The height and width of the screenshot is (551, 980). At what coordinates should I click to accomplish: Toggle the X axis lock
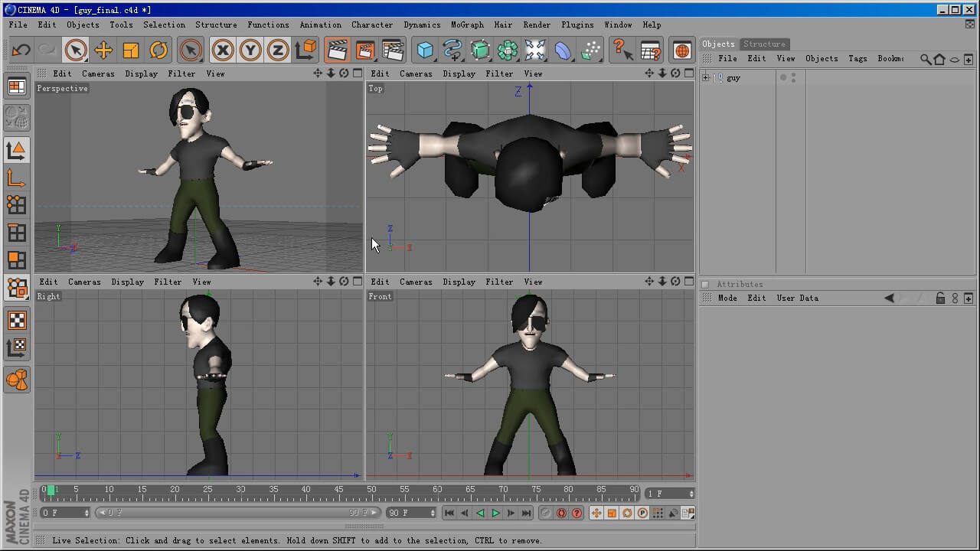coord(222,49)
